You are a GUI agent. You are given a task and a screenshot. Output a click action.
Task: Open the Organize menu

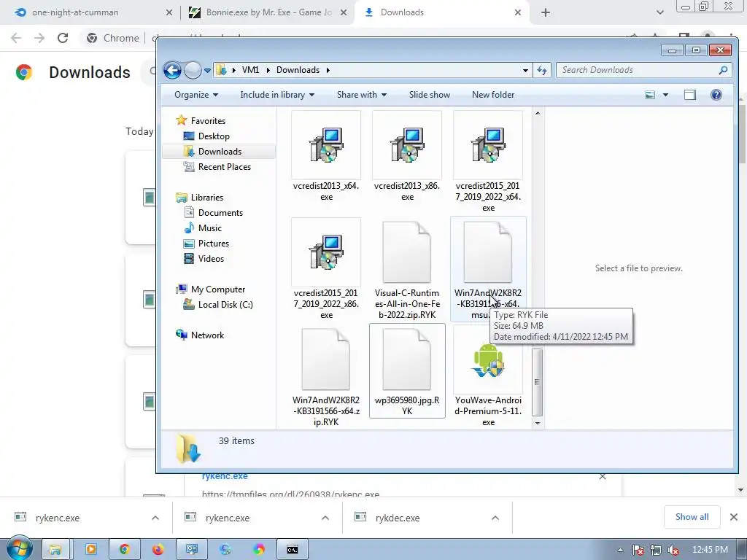coord(196,95)
